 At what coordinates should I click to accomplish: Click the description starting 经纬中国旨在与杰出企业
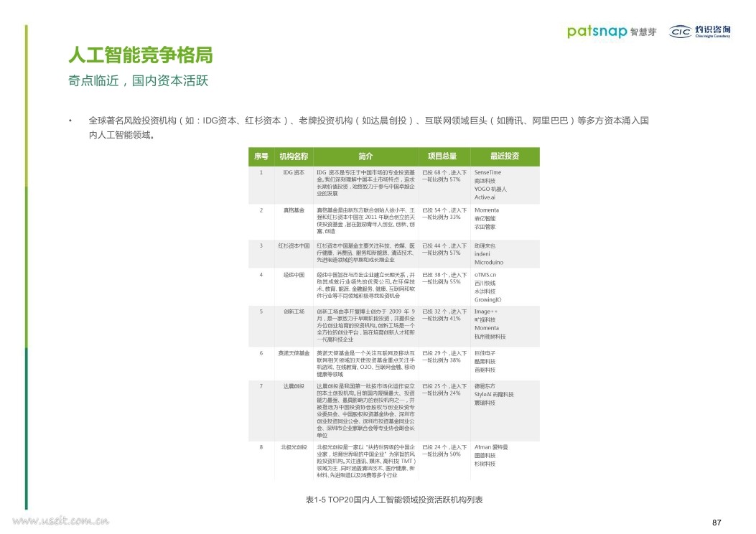(x=365, y=286)
